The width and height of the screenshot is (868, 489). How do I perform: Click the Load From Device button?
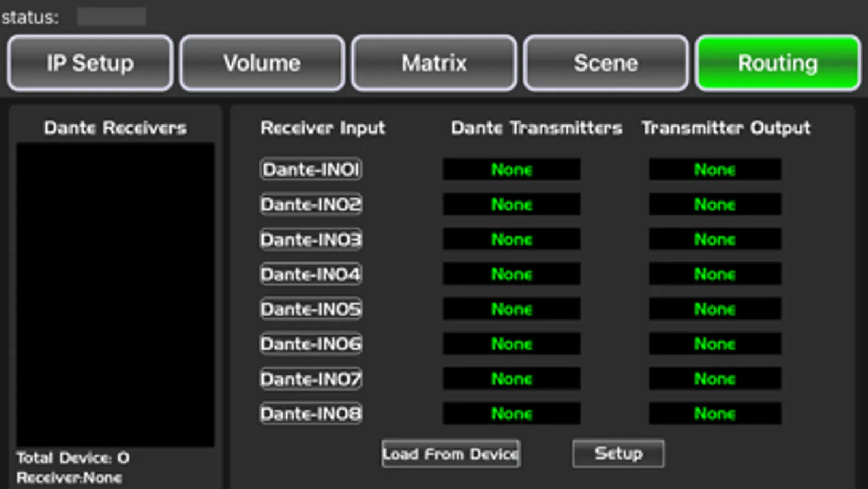tap(451, 454)
